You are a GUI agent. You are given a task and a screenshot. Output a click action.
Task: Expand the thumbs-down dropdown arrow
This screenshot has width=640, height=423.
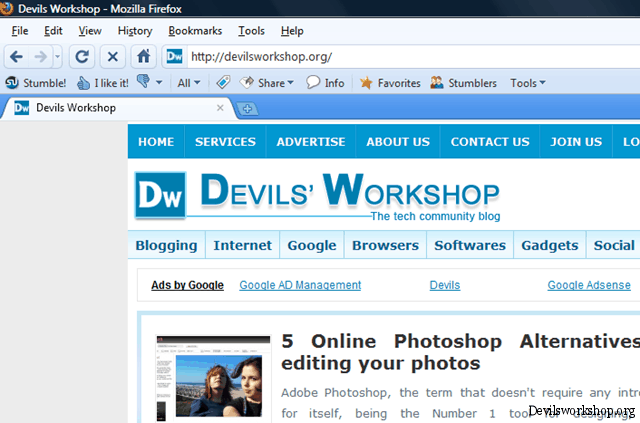point(159,82)
